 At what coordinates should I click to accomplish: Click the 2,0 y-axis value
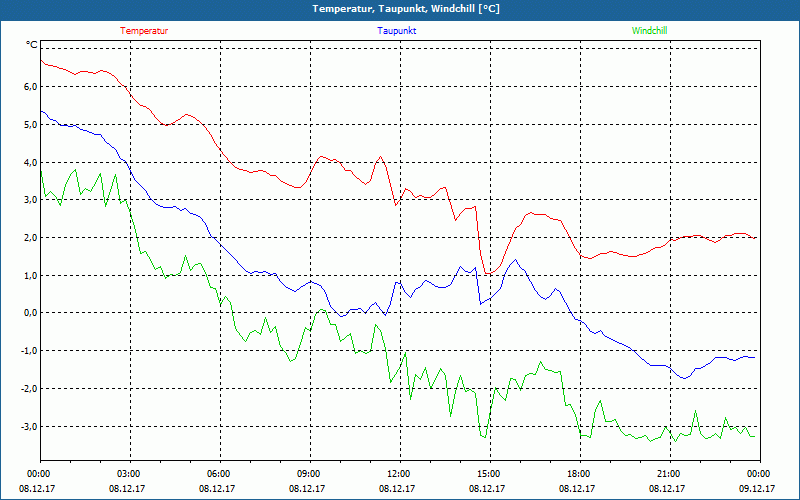coord(30,237)
